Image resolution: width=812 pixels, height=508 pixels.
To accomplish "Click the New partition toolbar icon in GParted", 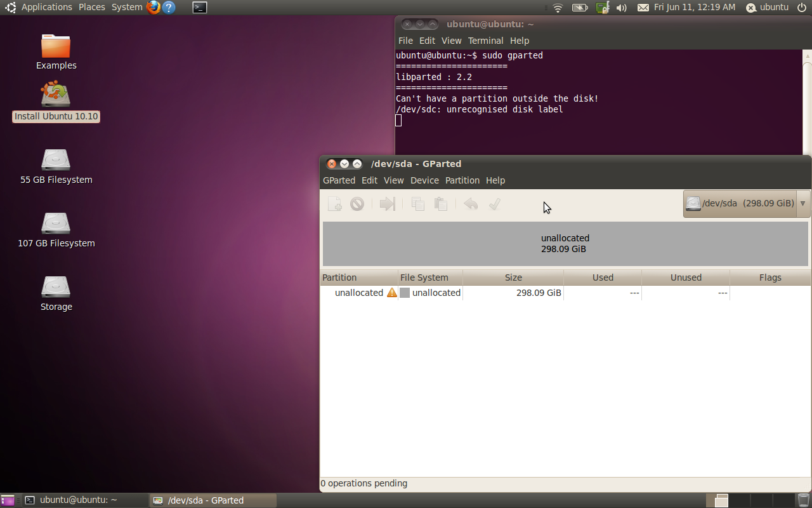I will pos(334,204).
